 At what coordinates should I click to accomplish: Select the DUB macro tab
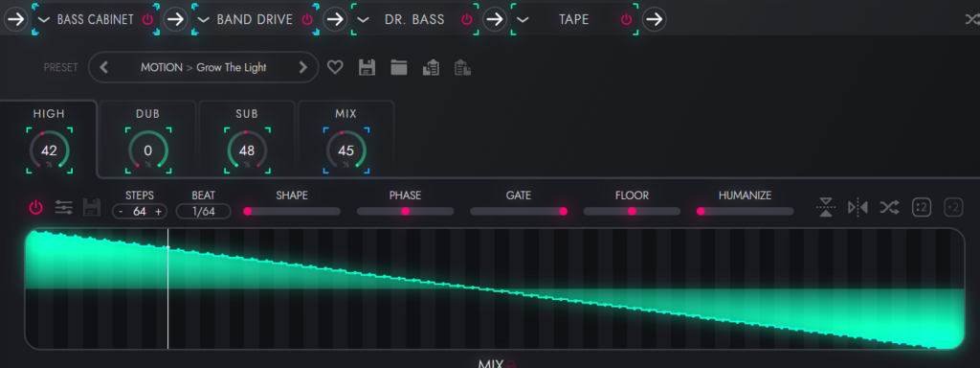(147, 139)
